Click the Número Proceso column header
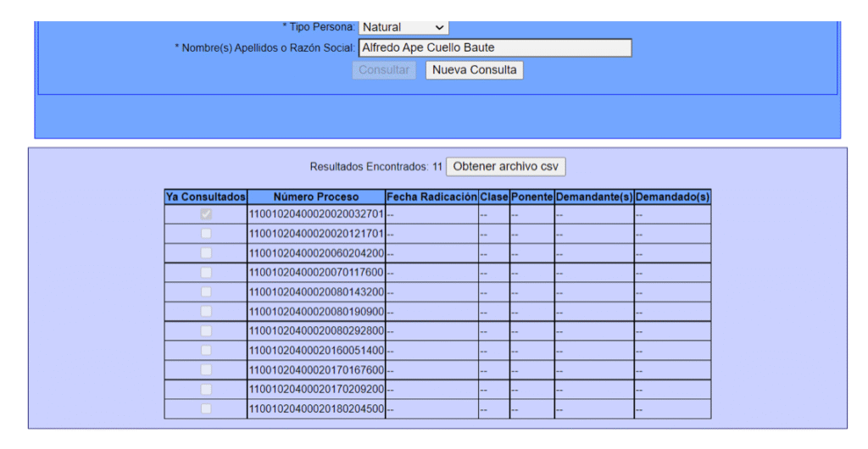The width and height of the screenshot is (868, 449). 316,197
